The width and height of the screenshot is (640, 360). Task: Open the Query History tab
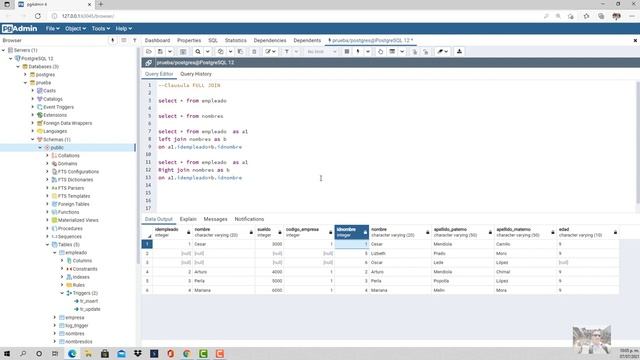pyautogui.click(x=196, y=74)
